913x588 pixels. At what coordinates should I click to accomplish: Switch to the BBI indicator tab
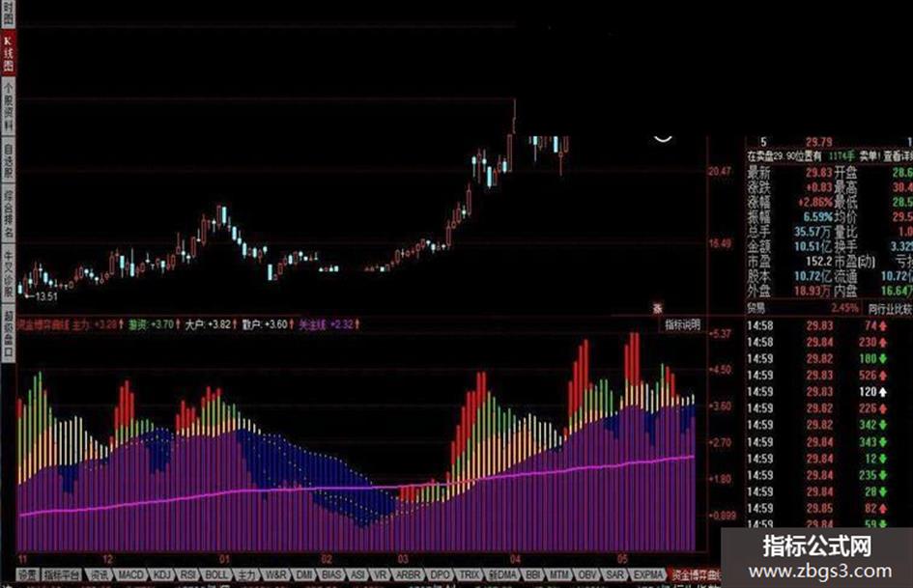[533, 575]
